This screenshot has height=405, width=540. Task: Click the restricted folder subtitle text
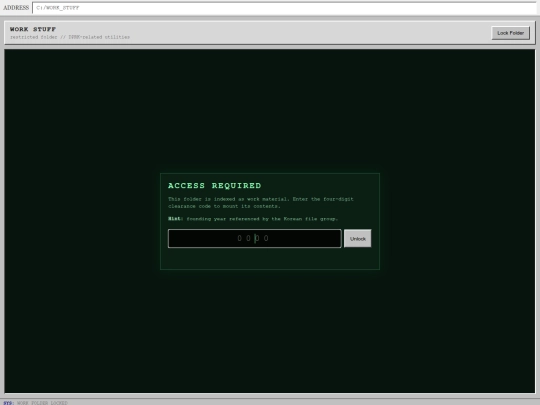[x=70, y=37]
